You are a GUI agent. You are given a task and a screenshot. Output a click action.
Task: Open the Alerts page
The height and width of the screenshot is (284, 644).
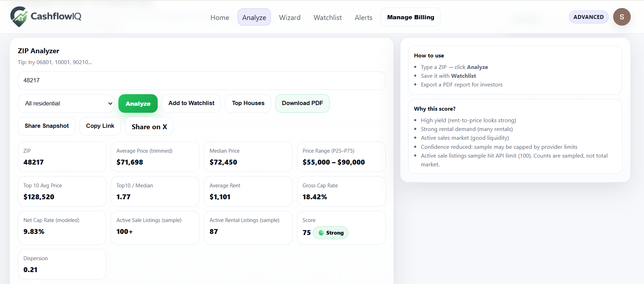click(x=363, y=18)
